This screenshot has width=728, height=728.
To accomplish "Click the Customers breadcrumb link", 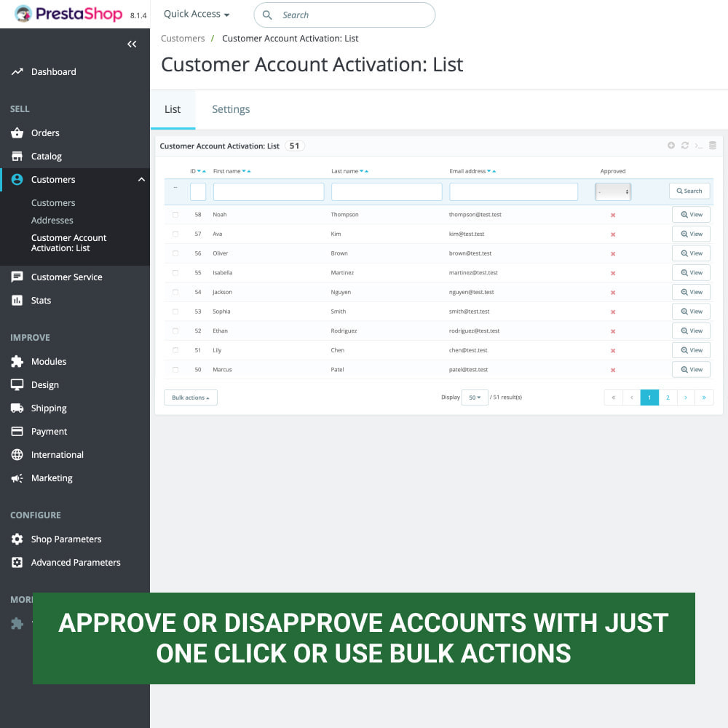I will point(183,38).
